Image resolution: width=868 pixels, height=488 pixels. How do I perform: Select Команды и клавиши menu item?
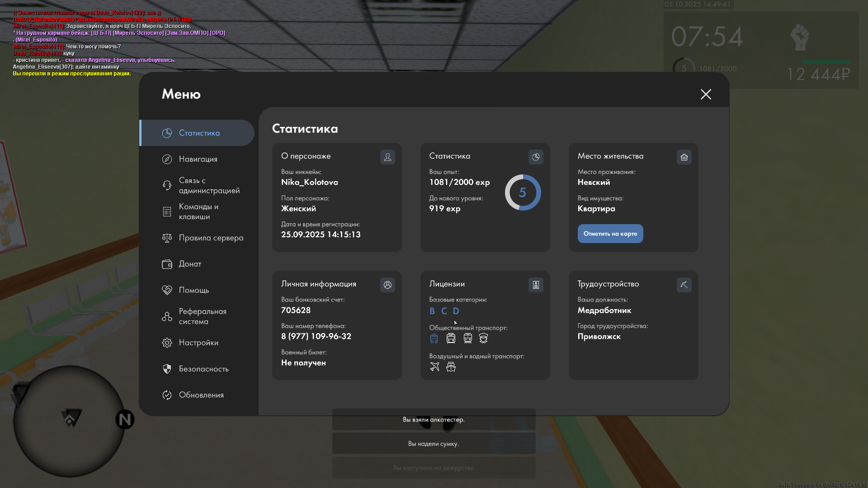(x=198, y=211)
